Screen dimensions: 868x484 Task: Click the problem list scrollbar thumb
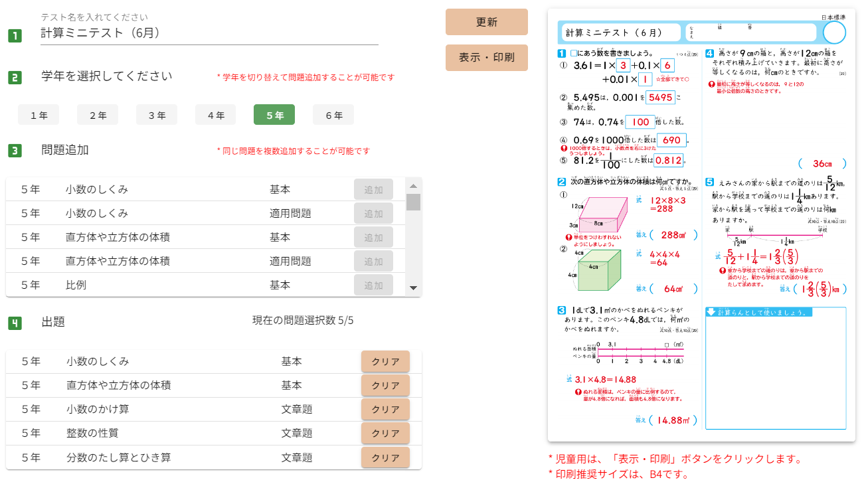[x=413, y=202]
